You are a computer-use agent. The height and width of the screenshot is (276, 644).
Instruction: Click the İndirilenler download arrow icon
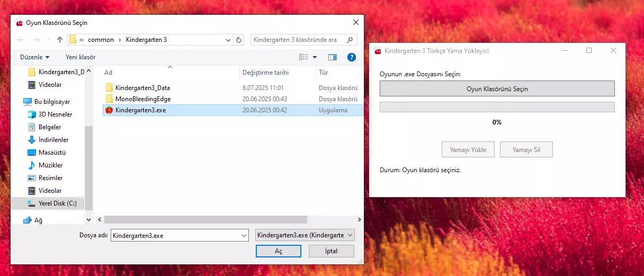tap(31, 140)
